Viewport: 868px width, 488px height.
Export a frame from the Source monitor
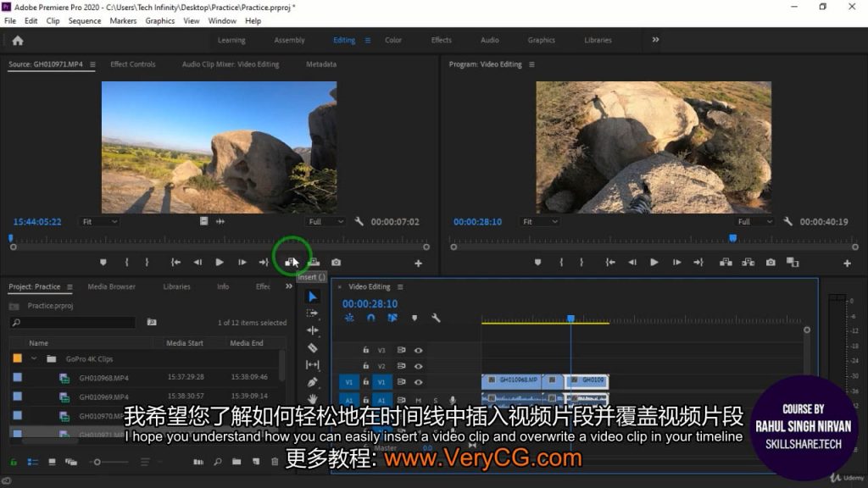tap(336, 263)
